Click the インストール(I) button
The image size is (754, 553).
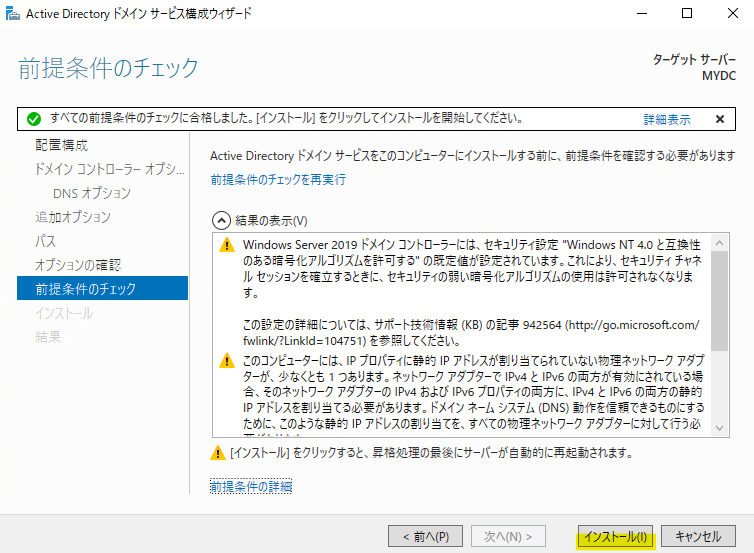coord(616,537)
